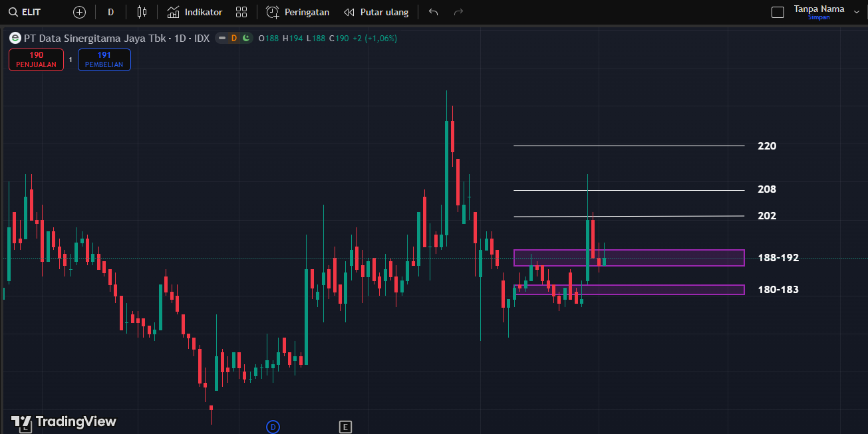Select the horizontal line at 220
868x434 pixels.
[629, 146]
